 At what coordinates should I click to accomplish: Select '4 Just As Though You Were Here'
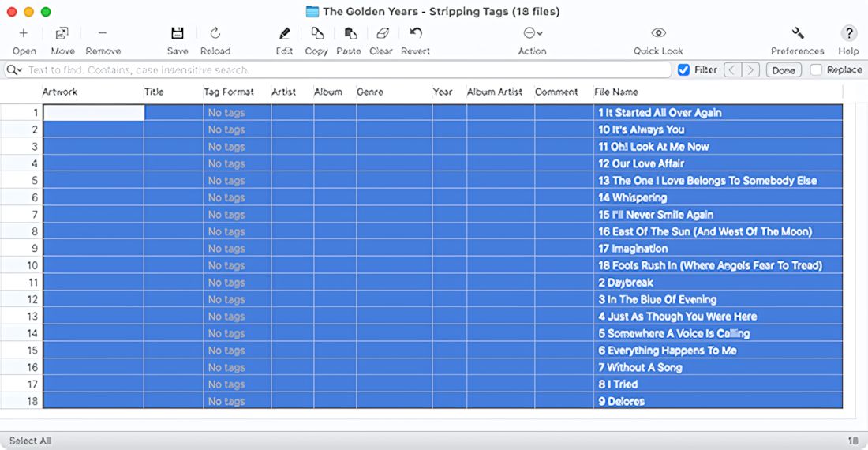[678, 317]
